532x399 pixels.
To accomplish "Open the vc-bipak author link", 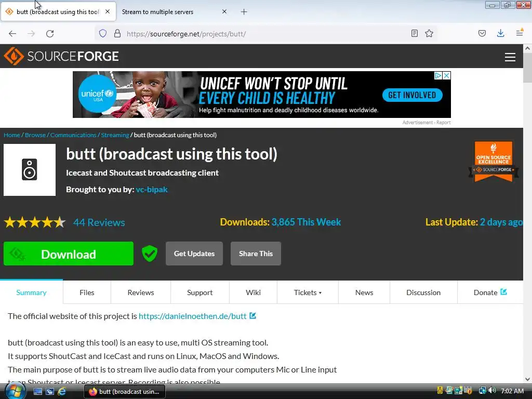I will click(x=152, y=189).
